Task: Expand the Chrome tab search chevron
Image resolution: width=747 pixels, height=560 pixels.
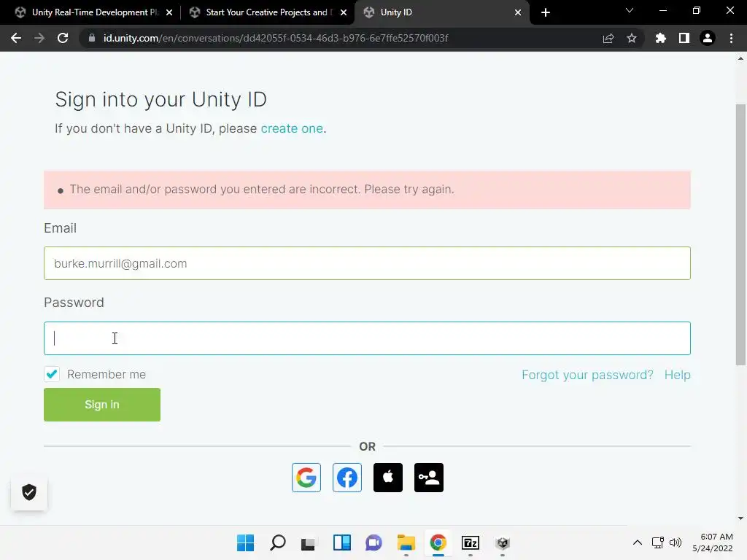Action: pyautogui.click(x=630, y=10)
